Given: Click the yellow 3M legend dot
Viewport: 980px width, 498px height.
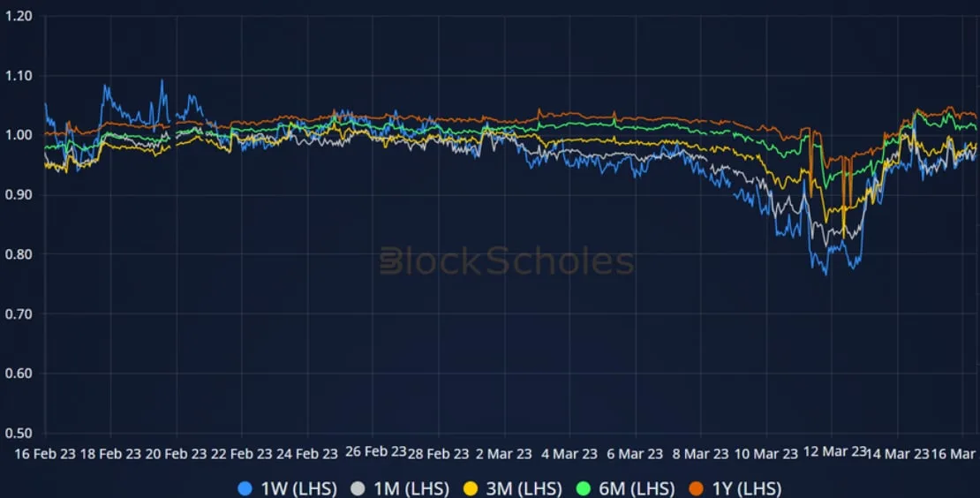Looking at the screenshot, I should click(470, 488).
